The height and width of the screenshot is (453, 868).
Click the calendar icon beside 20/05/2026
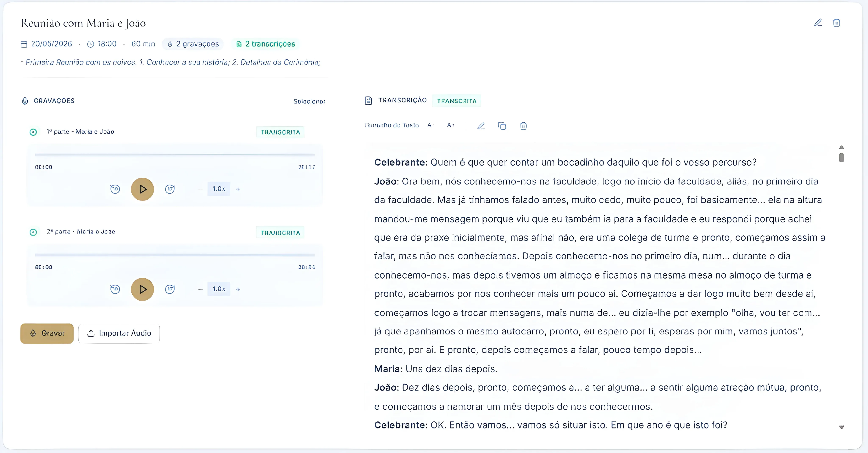point(24,44)
